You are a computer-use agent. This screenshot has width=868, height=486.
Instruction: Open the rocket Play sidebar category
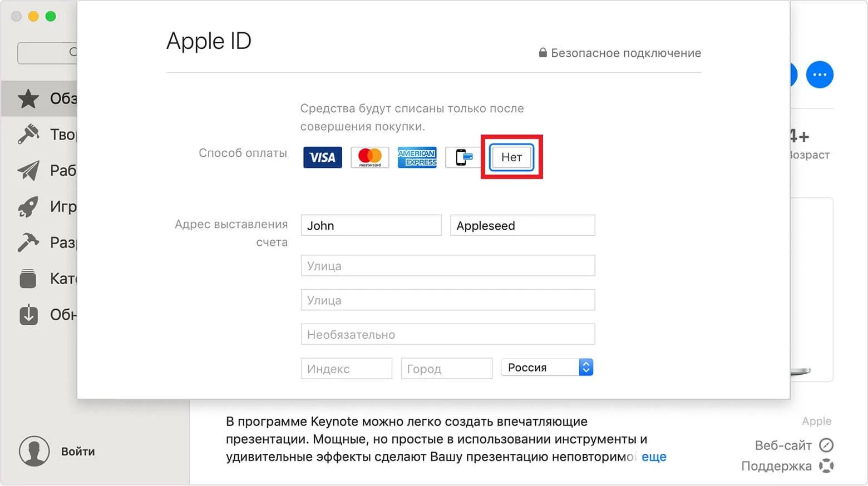point(39,206)
